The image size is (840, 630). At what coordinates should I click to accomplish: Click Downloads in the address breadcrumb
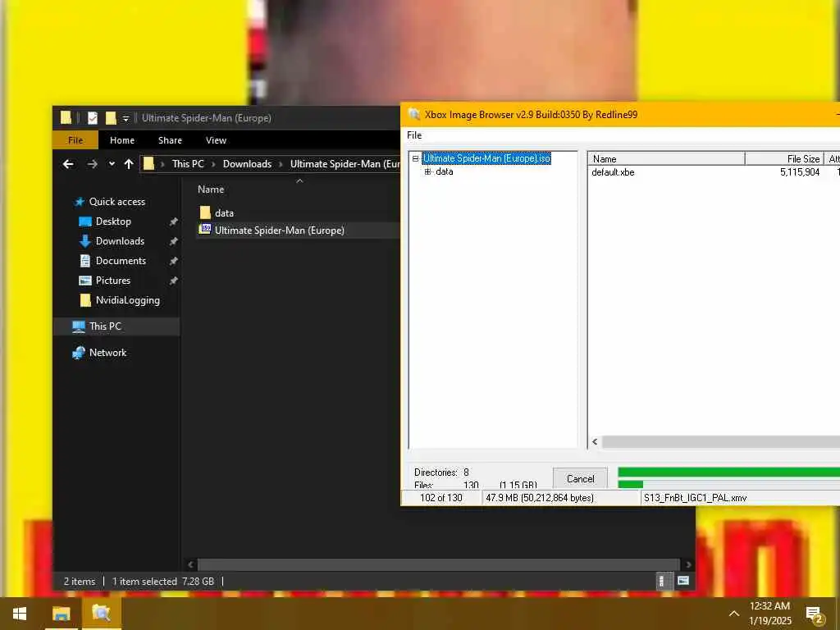(x=247, y=164)
